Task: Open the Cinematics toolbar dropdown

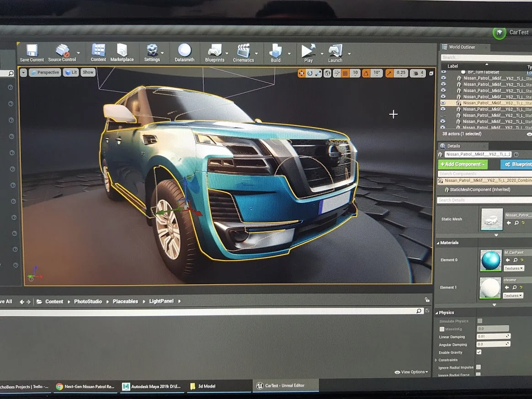Action: 256,53
